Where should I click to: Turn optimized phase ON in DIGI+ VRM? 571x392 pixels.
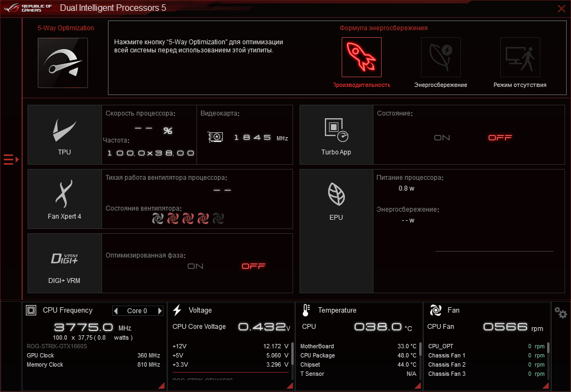point(195,266)
